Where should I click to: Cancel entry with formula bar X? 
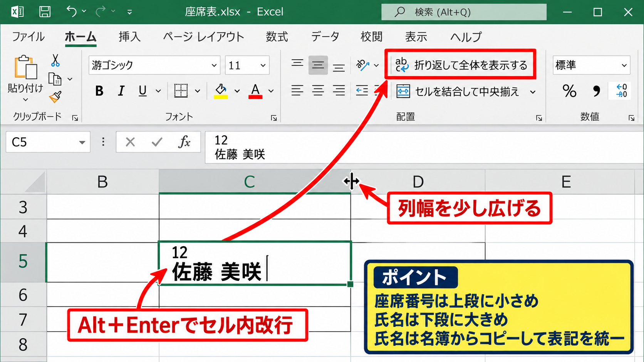[x=130, y=142]
